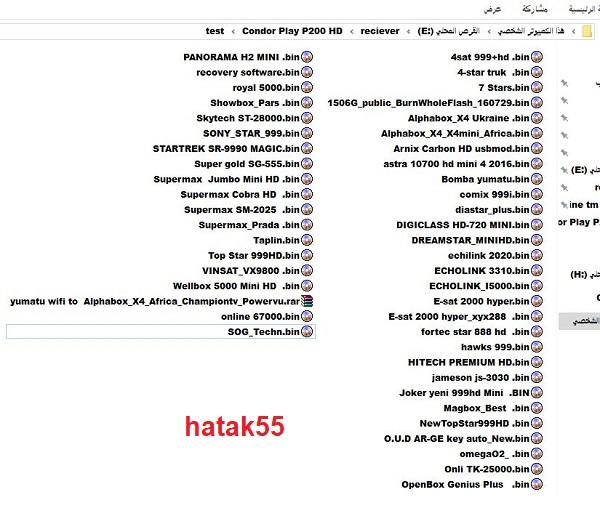Click the 7 Stars.bin file icon
This screenshot has width=600, height=508.
tap(537, 88)
